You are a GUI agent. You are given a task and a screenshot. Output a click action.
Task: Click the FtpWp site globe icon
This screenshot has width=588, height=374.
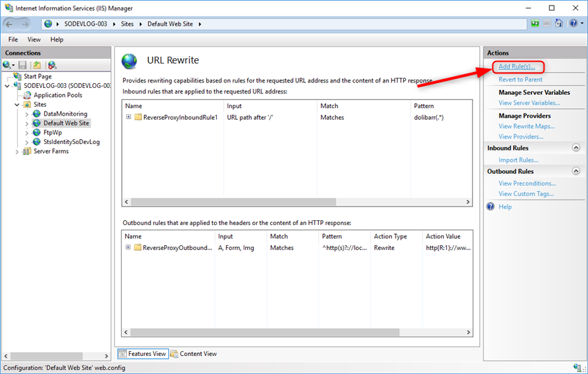[x=37, y=132]
